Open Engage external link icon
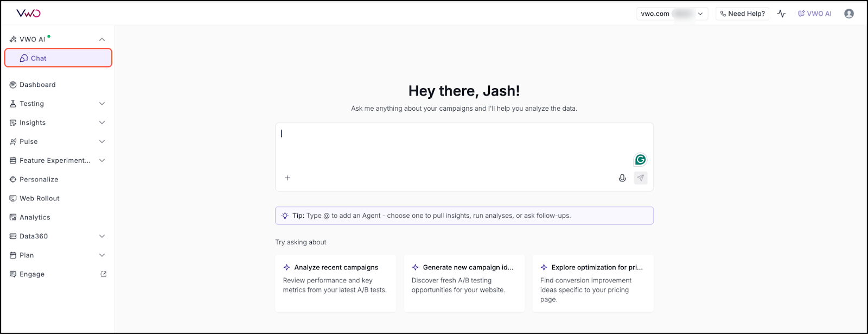Screen dimensions: 868x334 (104, 274)
